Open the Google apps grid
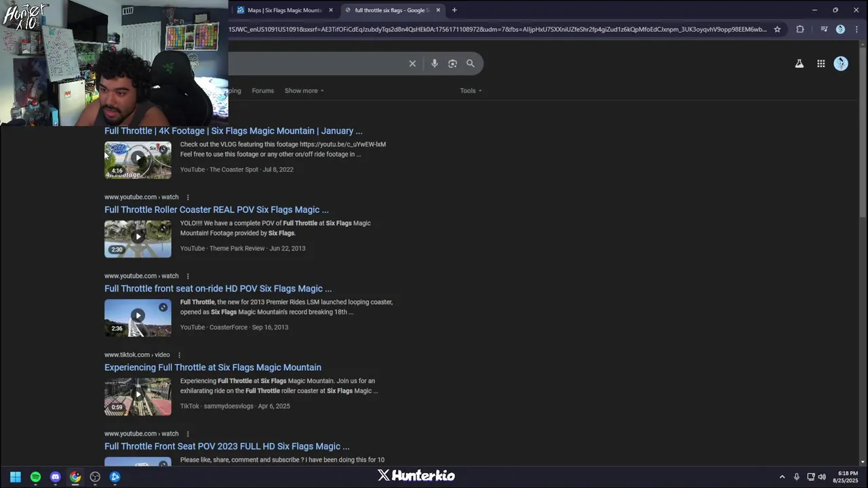The width and height of the screenshot is (868, 488). click(x=821, y=64)
